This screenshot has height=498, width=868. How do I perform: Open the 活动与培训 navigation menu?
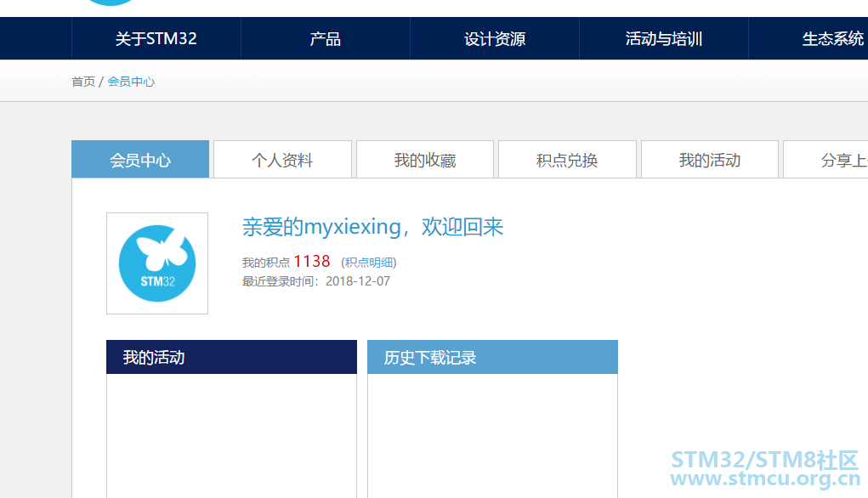[x=664, y=39]
